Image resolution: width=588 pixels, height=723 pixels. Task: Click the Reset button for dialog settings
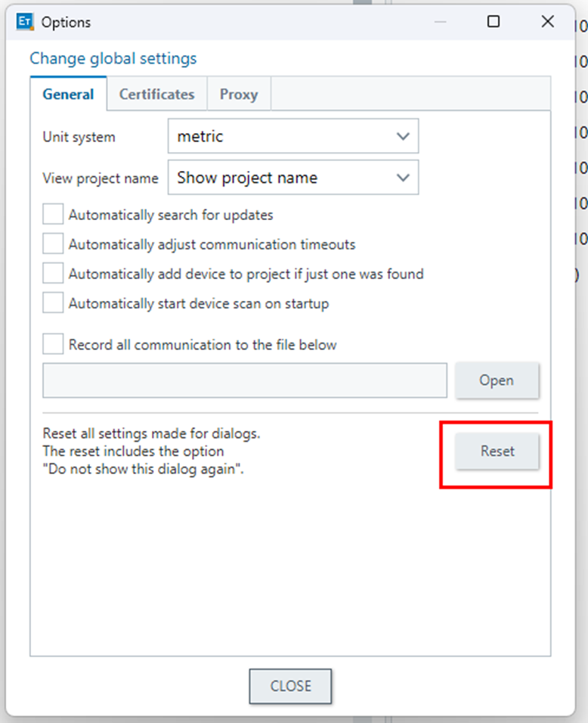(497, 451)
